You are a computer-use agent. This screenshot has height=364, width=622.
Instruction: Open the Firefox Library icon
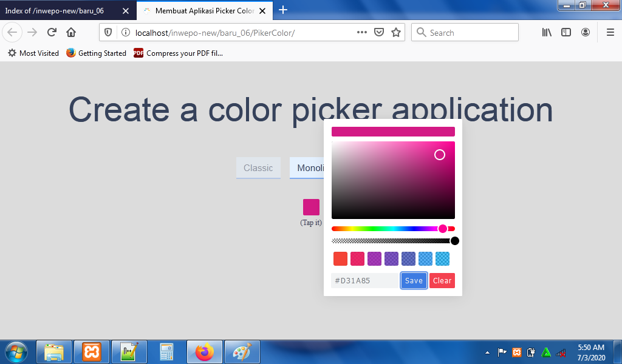click(547, 33)
